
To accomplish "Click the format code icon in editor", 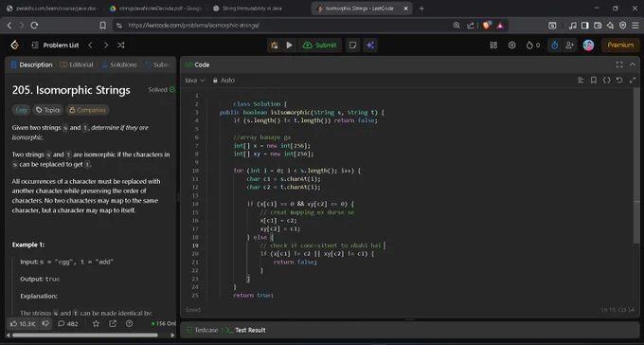I will (581, 81).
